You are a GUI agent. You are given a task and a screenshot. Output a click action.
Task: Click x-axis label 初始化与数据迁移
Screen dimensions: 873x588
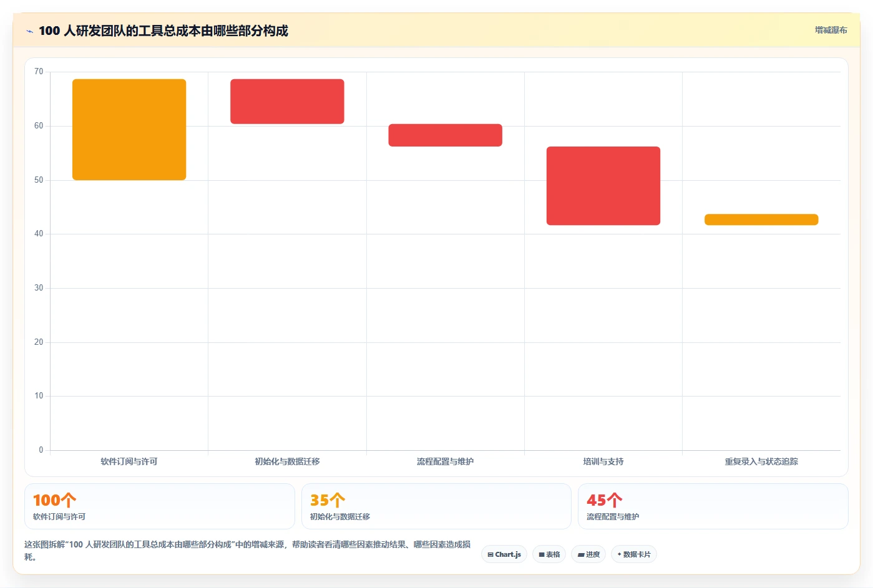click(287, 461)
